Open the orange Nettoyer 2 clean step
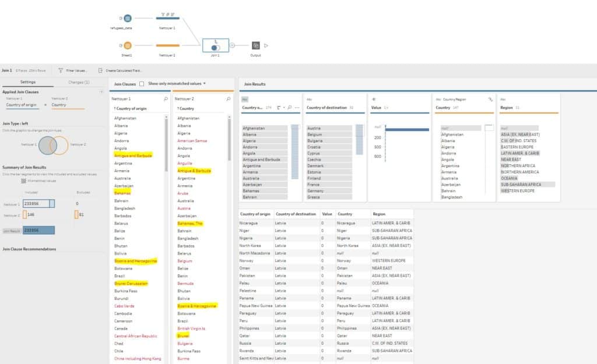 167,45
